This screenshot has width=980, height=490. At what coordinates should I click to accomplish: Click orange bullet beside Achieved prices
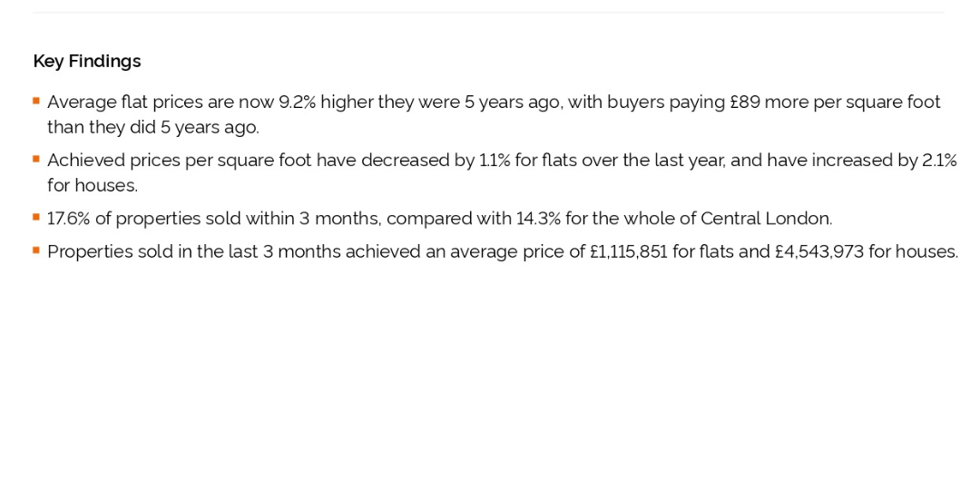pos(36,159)
